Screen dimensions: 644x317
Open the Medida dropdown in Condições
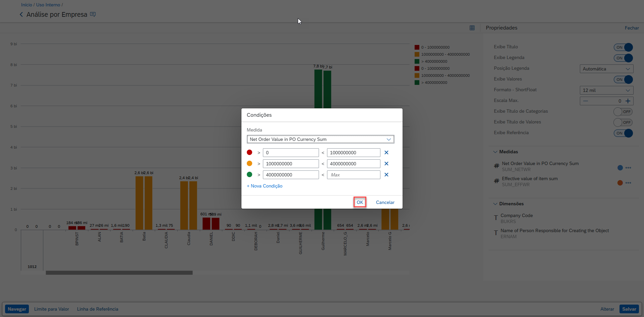(x=320, y=139)
